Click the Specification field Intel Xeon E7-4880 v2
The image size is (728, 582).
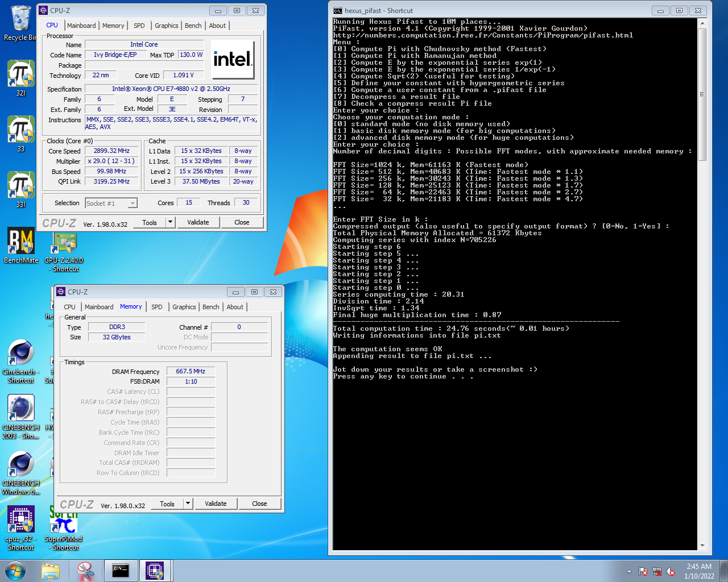tap(171, 89)
